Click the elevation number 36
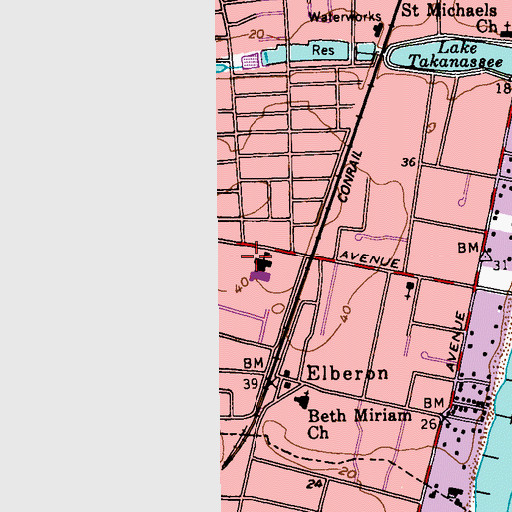 point(408,162)
